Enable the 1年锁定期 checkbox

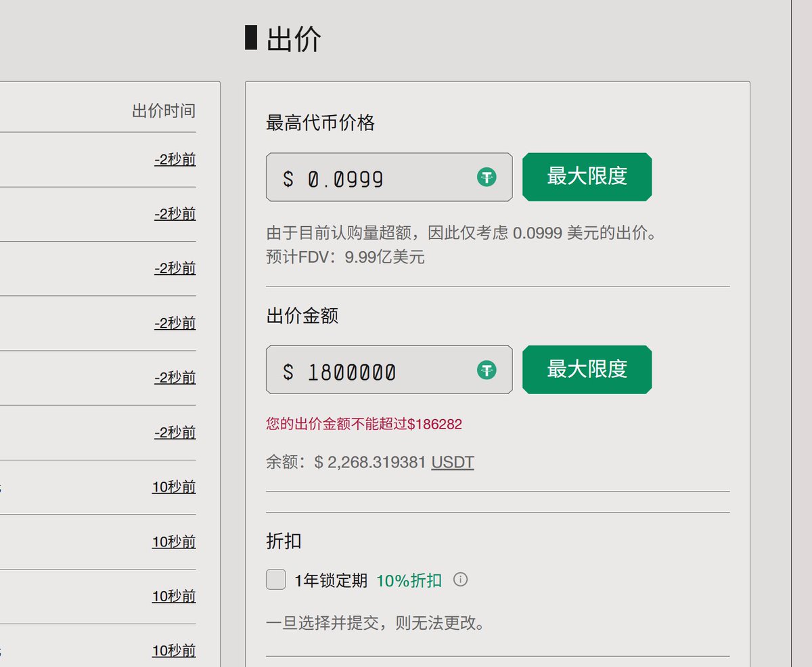click(276, 580)
